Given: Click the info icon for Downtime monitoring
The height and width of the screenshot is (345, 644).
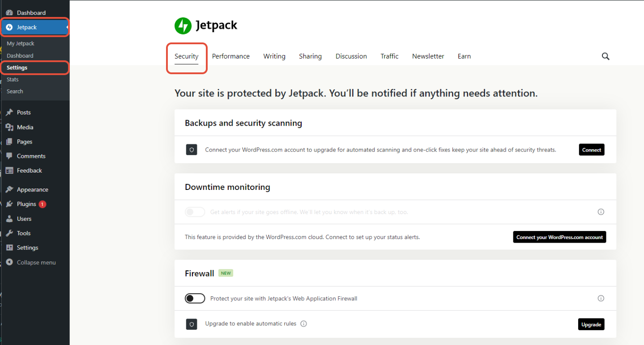Looking at the screenshot, I should [x=601, y=212].
